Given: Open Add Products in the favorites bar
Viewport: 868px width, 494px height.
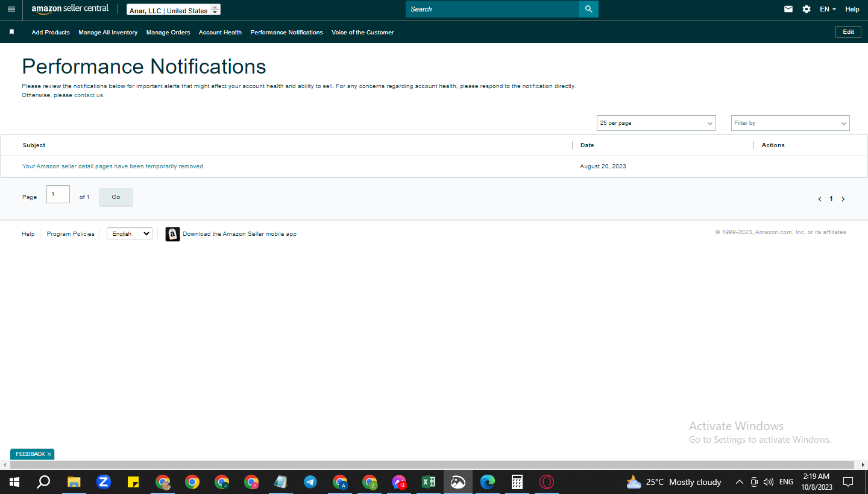Looking at the screenshot, I should click(51, 33).
